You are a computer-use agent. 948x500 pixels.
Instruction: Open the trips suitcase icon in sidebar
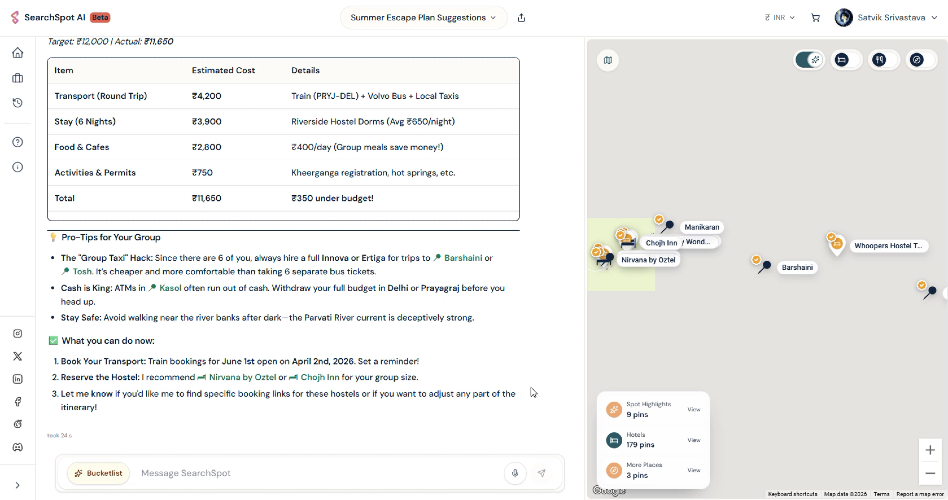pyautogui.click(x=18, y=78)
